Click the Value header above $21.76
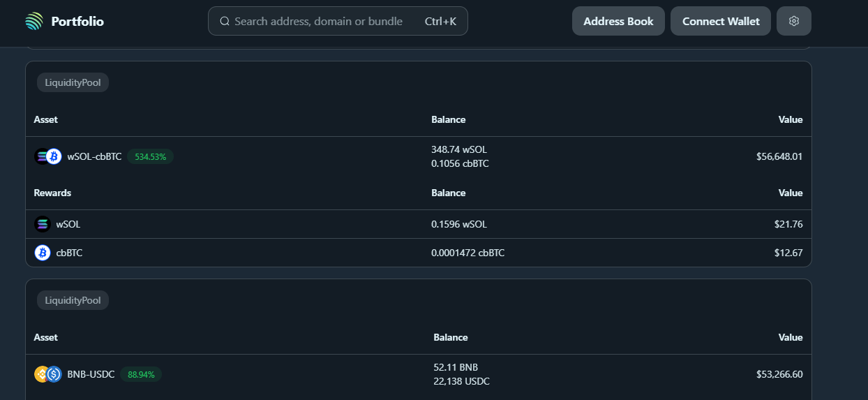This screenshot has height=400, width=868. pyautogui.click(x=791, y=193)
